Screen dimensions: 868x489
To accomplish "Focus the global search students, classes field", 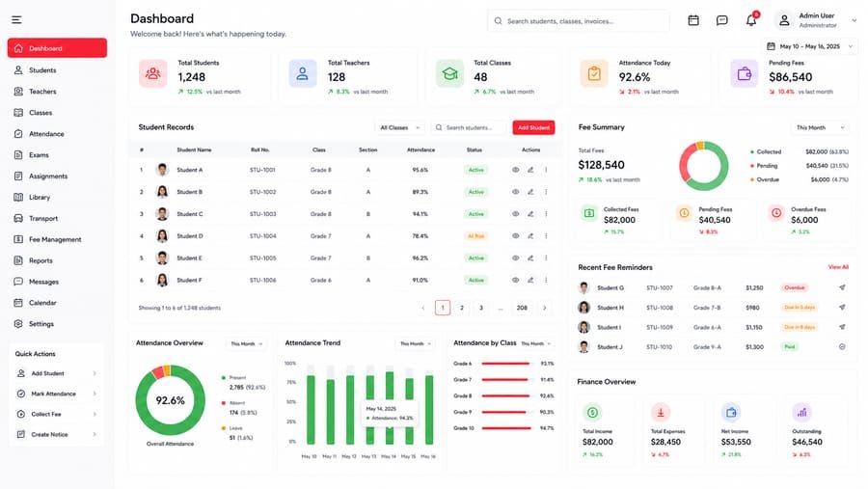I will click(579, 21).
